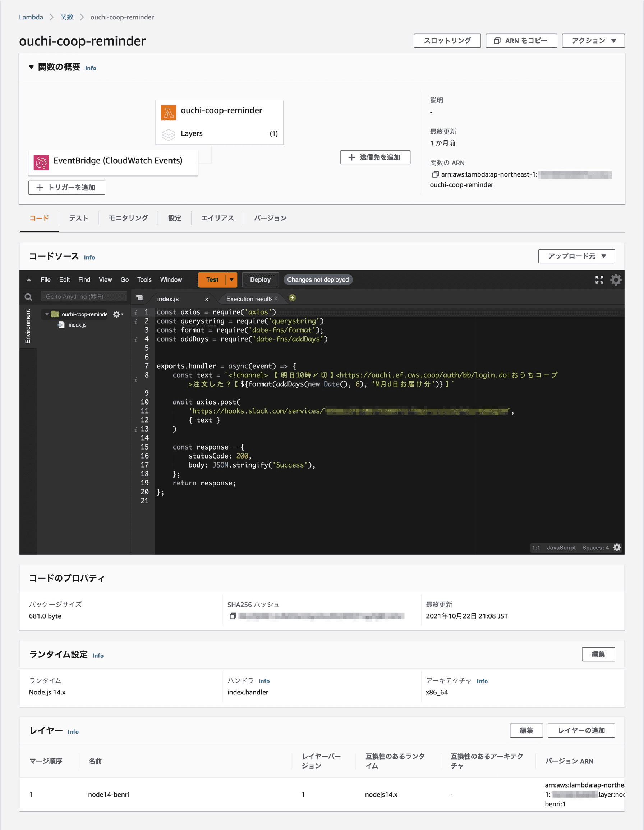Open editor preferences gear icon
This screenshot has height=830, width=644.
(x=616, y=280)
